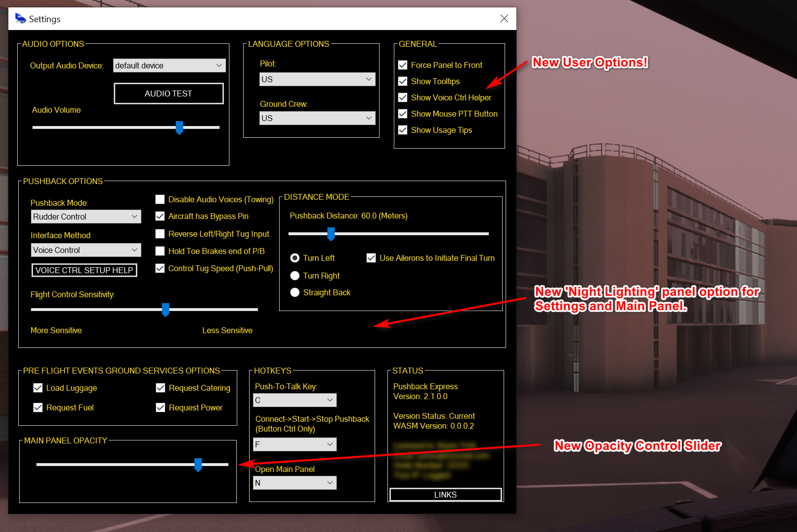This screenshot has width=797, height=532.
Task: Toggle Show Tooltips checkbox
Action: pos(403,81)
